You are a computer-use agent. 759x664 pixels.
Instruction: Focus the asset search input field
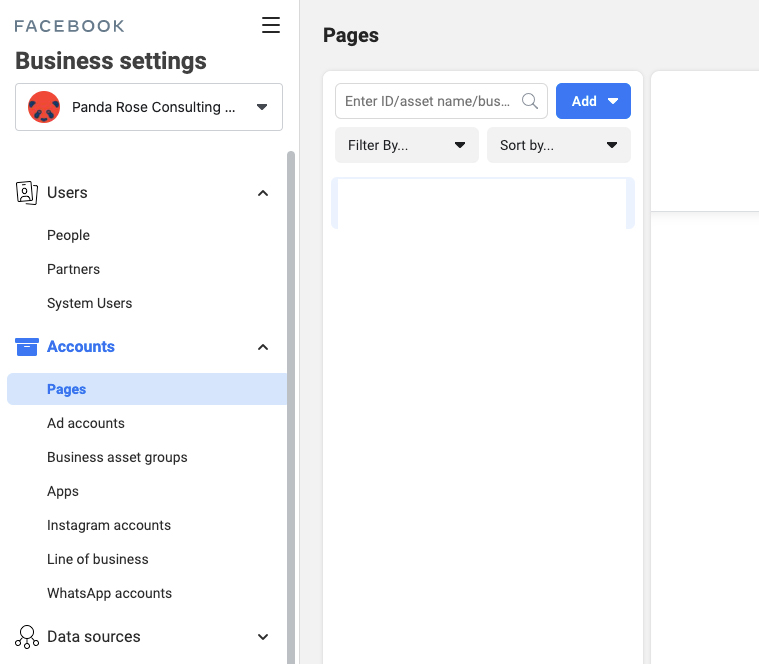pyautogui.click(x=428, y=101)
